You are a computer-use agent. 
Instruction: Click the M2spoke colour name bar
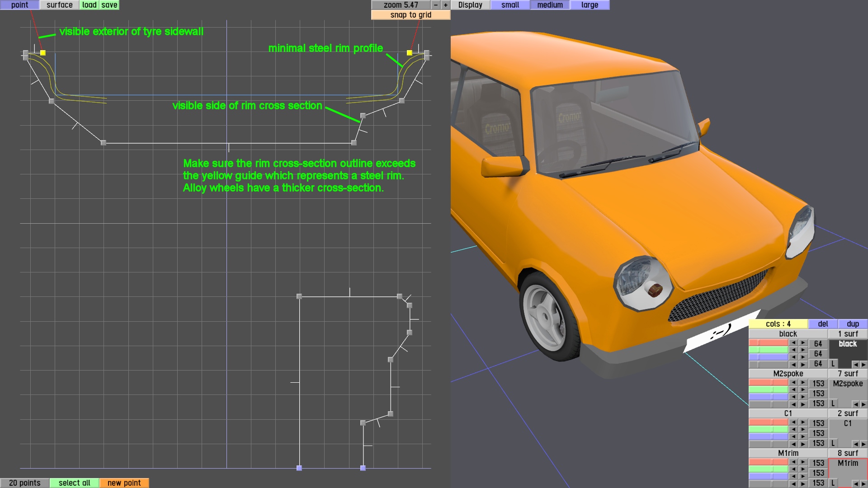pos(788,374)
